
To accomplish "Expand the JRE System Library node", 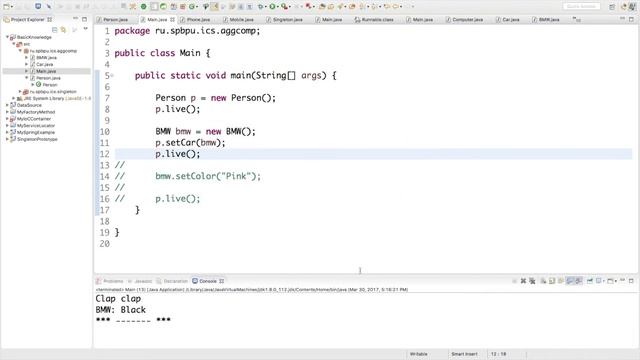I will tap(14, 98).
